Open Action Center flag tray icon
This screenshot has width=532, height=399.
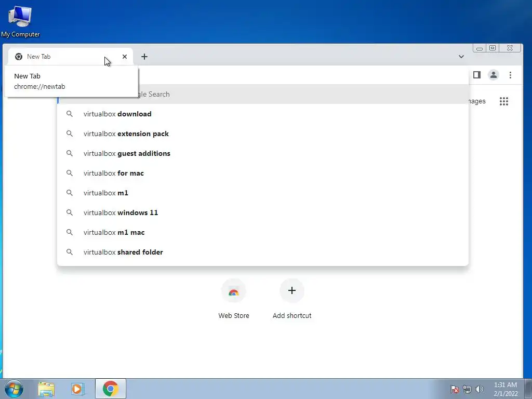455,389
